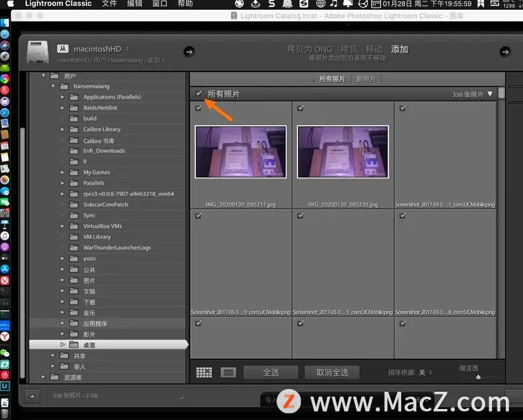The height and width of the screenshot is (420, 523).
Task: Select the SidecarCorePatch folder
Action: point(105,204)
